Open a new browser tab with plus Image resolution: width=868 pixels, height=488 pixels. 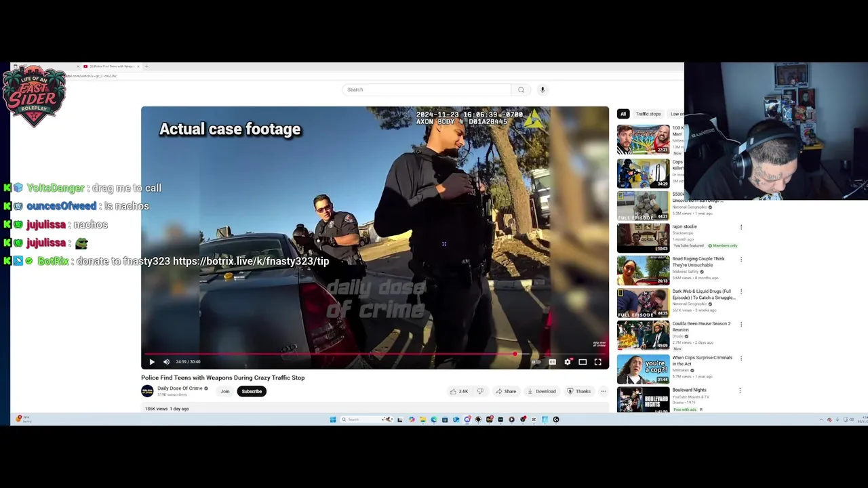pos(146,66)
